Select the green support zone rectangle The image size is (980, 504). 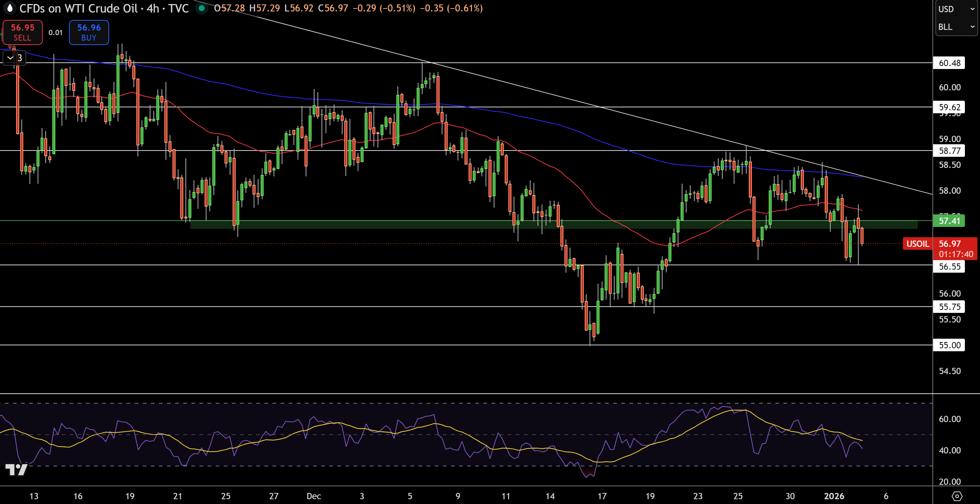pos(553,225)
